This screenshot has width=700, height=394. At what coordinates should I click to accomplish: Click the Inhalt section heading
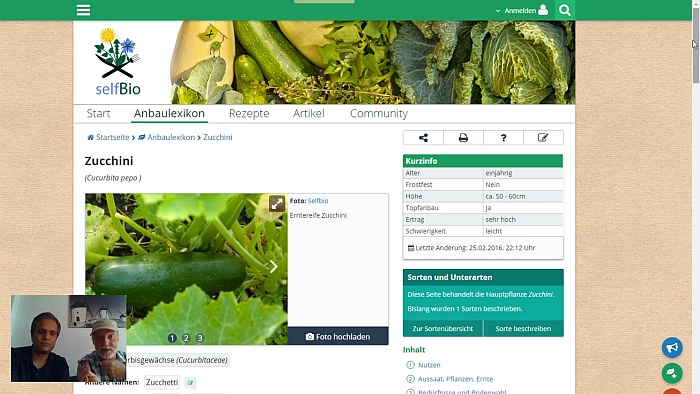(x=414, y=350)
